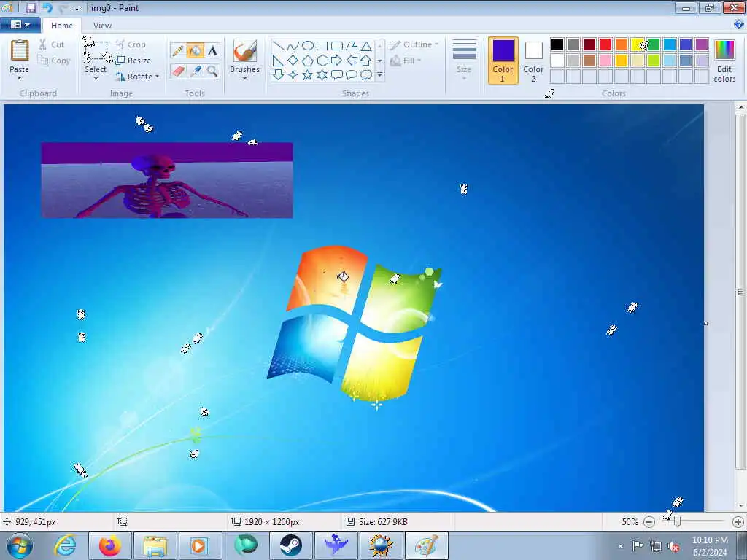
Task: Click the Cut command
Action: click(x=52, y=44)
